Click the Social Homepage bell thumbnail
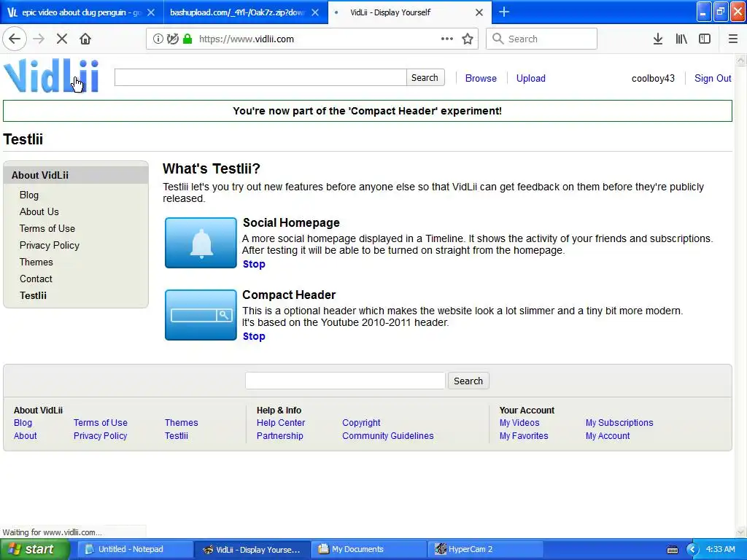This screenshot has height=560, width=747. [201, 243]
